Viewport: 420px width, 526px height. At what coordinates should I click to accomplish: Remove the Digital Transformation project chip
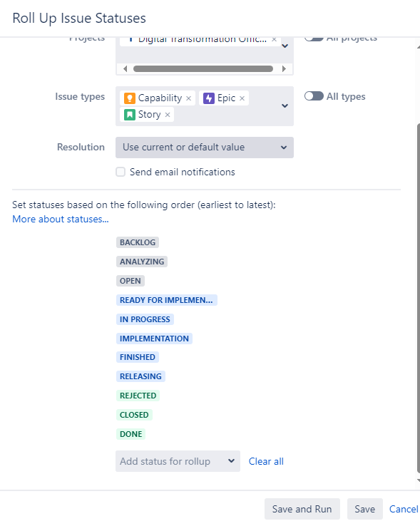click(x=274, y=40)
